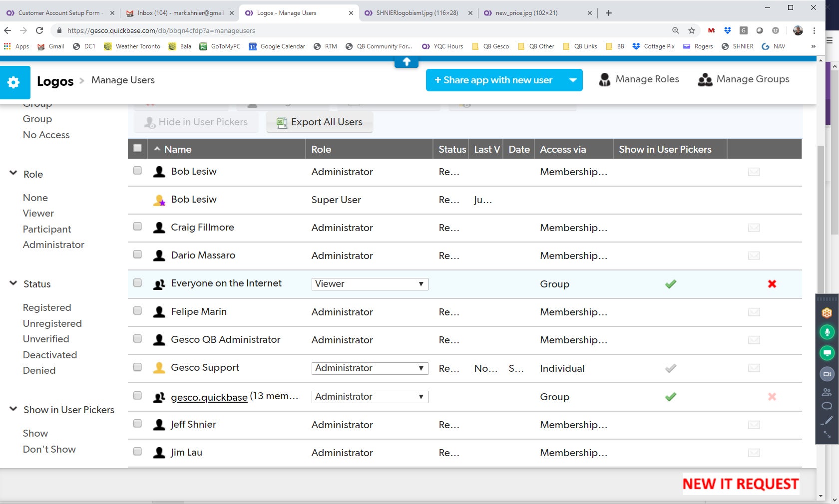Open the Dropbox extension icon
The width and height of the screenshot is (839, 504).
(x=728, y=30)
